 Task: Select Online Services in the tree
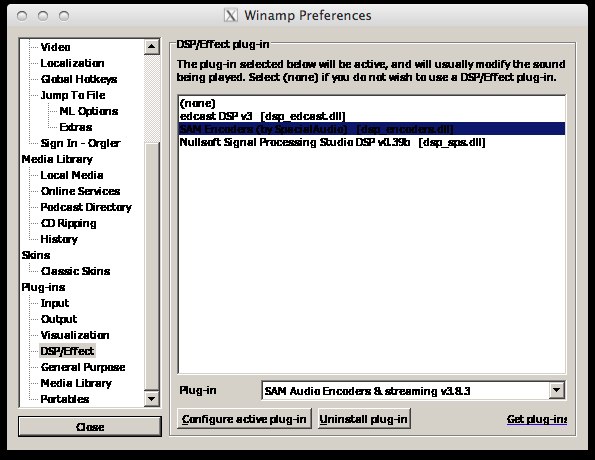(x=80, y=191)
